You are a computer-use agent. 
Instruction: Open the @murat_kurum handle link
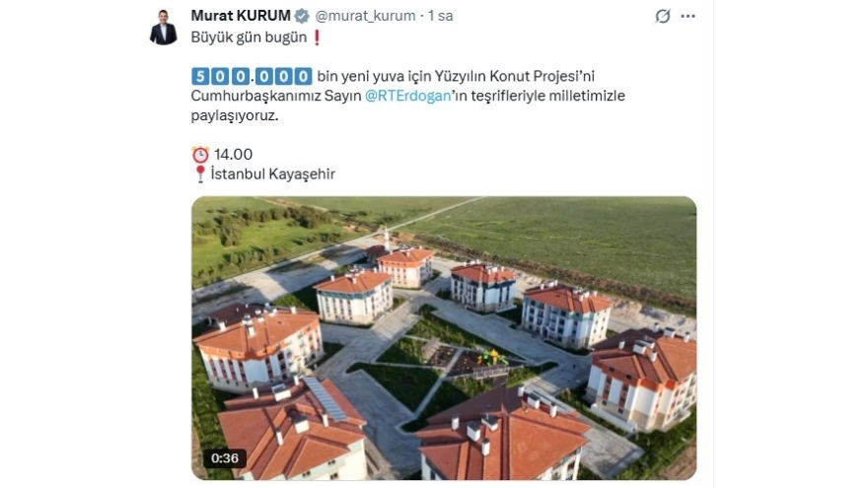point(365,16)
